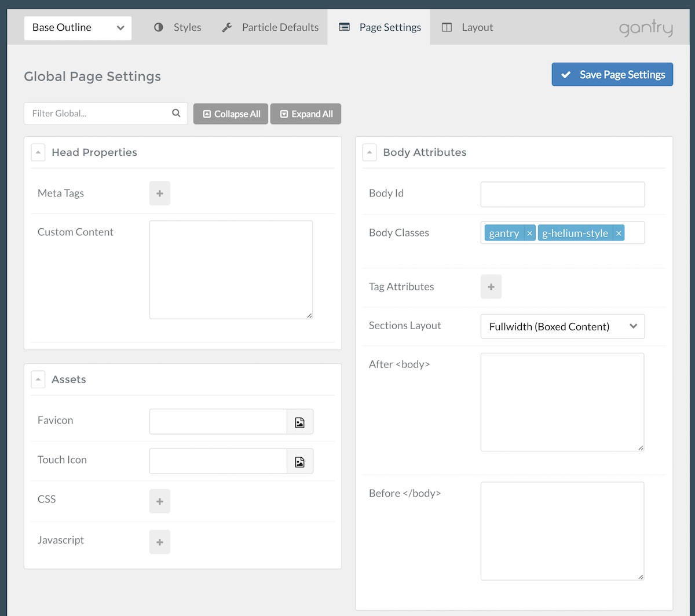The width and height of the screenshot is (695, 616).
Task: Open image picker for Touch Icon
Action: click(300, 461)
